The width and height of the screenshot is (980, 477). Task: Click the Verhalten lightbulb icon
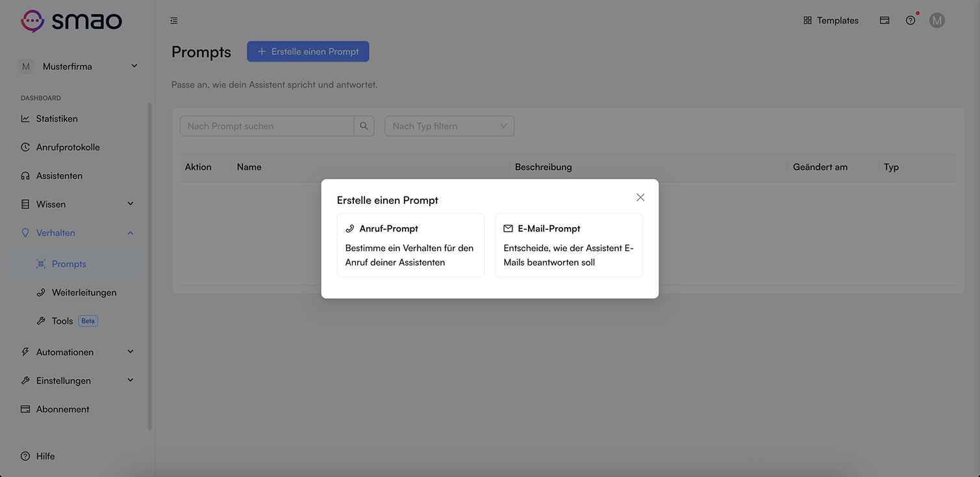pyautogui.click(x=25, y=233)
